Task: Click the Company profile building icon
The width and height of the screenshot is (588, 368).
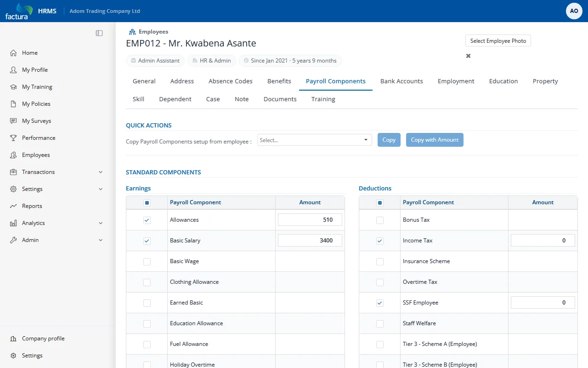Action: [13, 339]
